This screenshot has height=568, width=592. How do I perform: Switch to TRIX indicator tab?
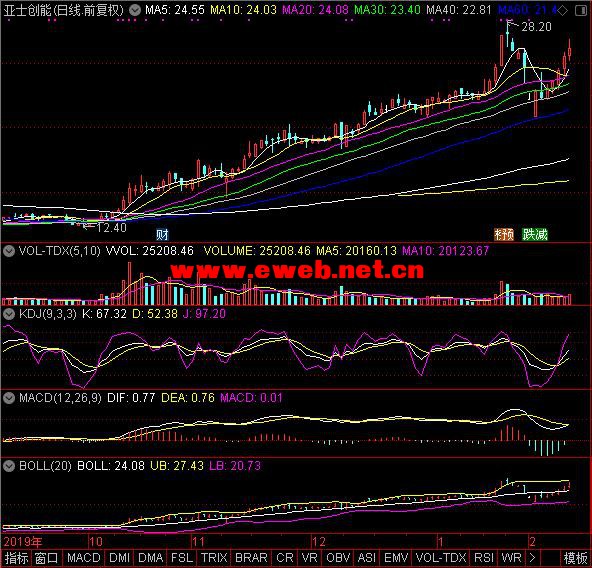[x=214, y=558]
